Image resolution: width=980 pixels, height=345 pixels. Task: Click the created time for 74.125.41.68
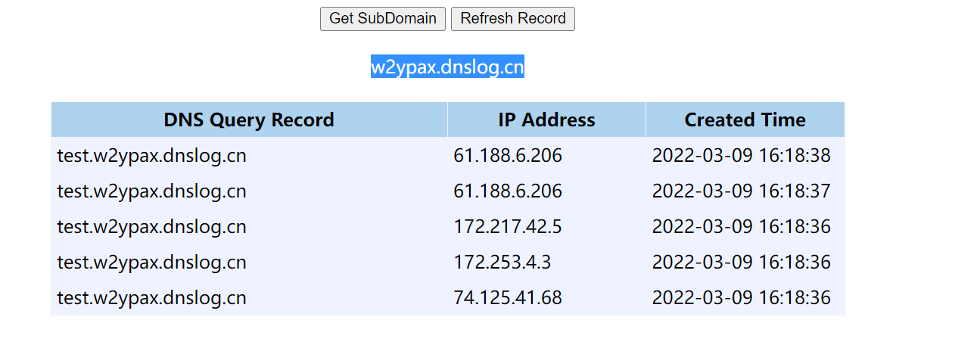pos(742,297)
